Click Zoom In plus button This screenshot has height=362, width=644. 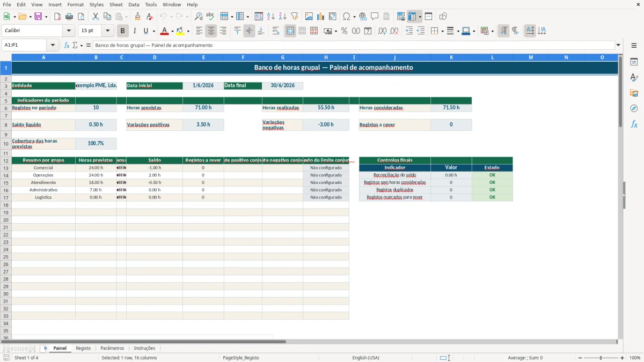pos(623,358)
